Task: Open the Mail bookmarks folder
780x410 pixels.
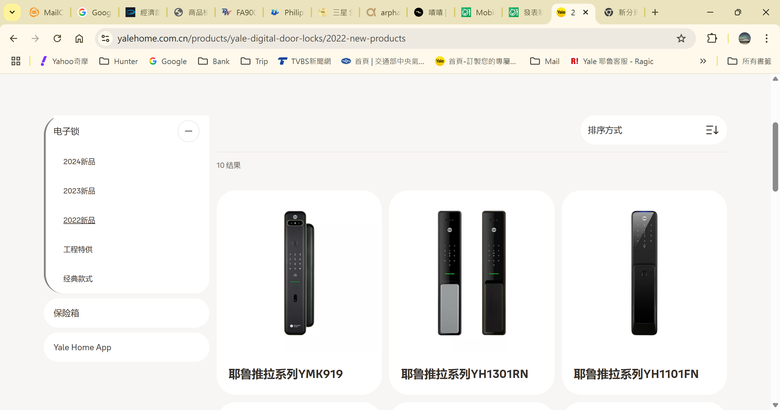Action: 545,61
